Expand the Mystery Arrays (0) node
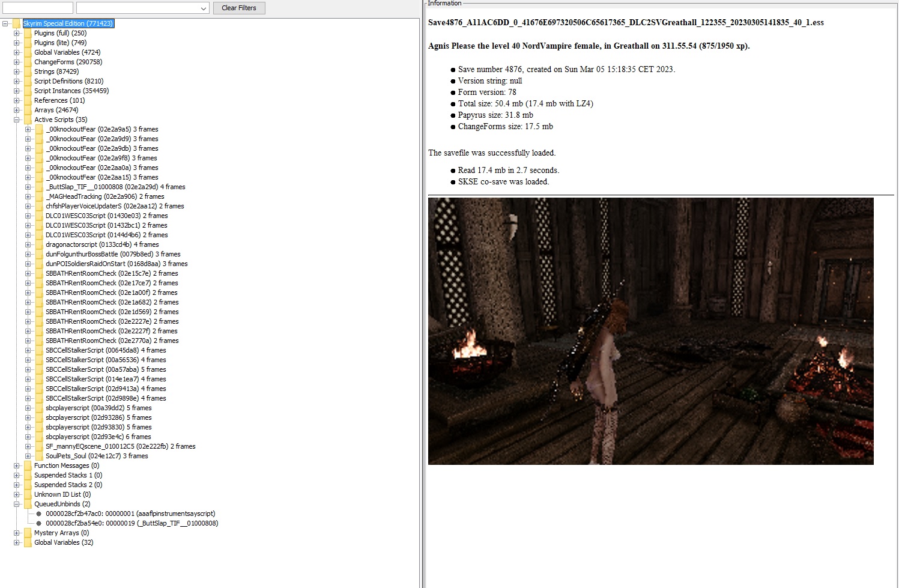 (x=17, y=533)
